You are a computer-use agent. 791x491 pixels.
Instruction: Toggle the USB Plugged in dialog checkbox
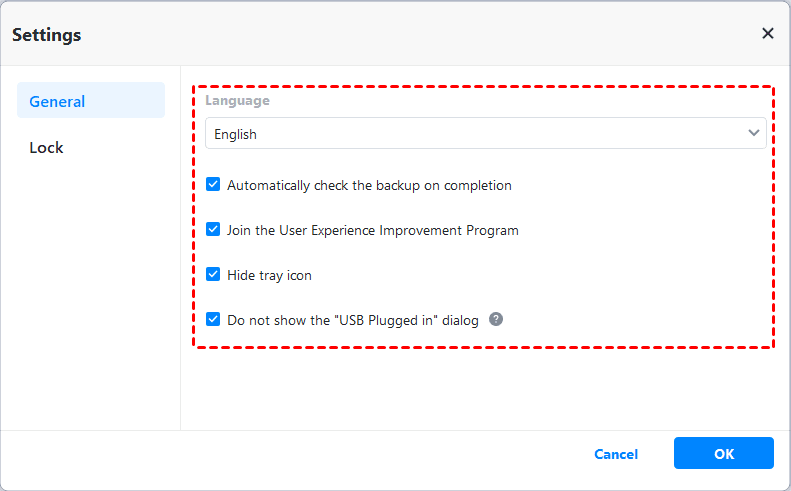(213, 320)
